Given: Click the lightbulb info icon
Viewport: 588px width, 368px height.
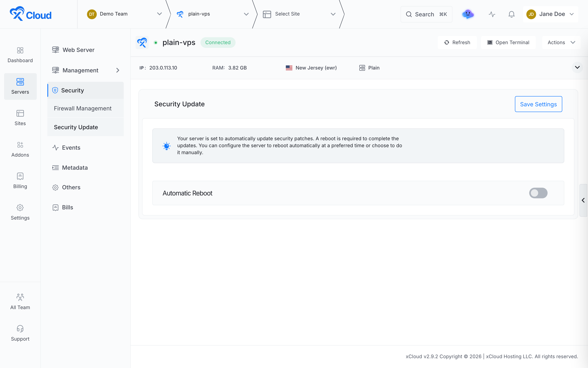Looking at the screenshot, I should tap(166, 146).
